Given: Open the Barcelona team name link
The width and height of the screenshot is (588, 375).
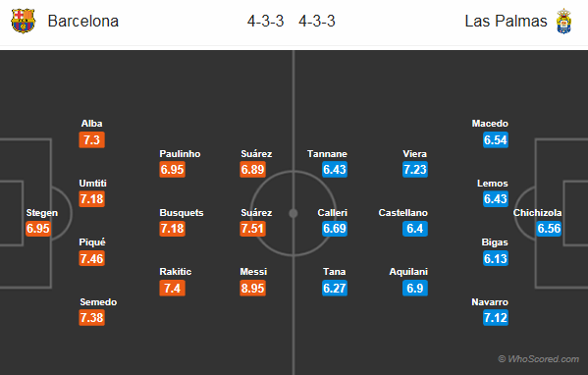Looking at the screenshot, I should (83, 21).
